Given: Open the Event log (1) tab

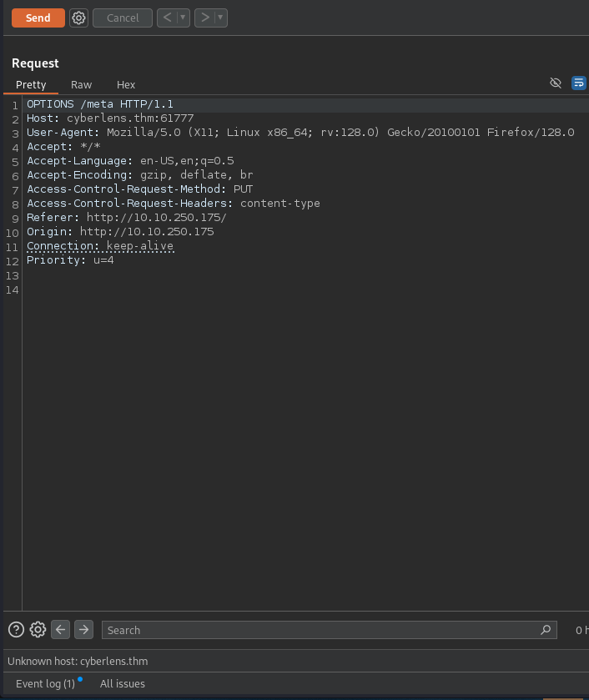Looking at the screenshot, I should pyautogui.click(x=45, y=683).
